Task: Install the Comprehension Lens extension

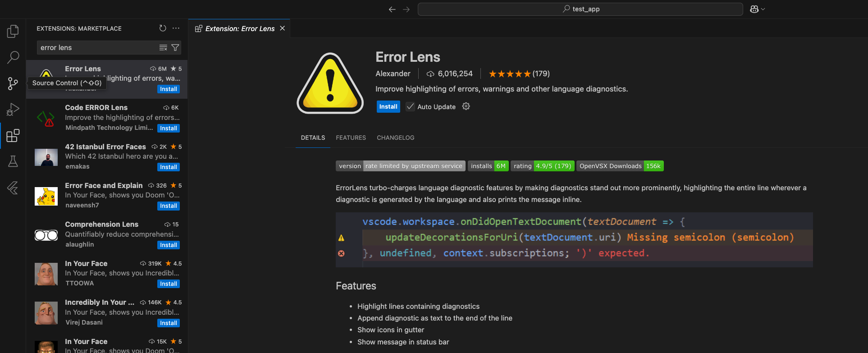Action: pyautogui.click(x=169, y=245)
